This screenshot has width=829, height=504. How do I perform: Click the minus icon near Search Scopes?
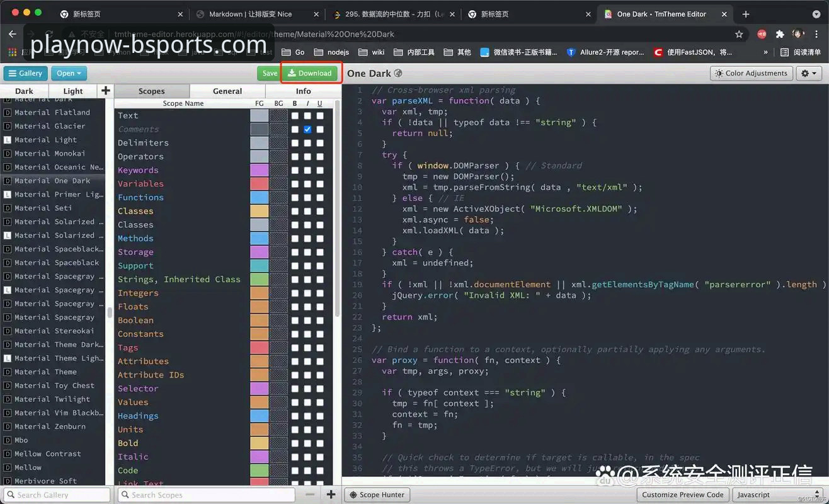tap(311, 495)
